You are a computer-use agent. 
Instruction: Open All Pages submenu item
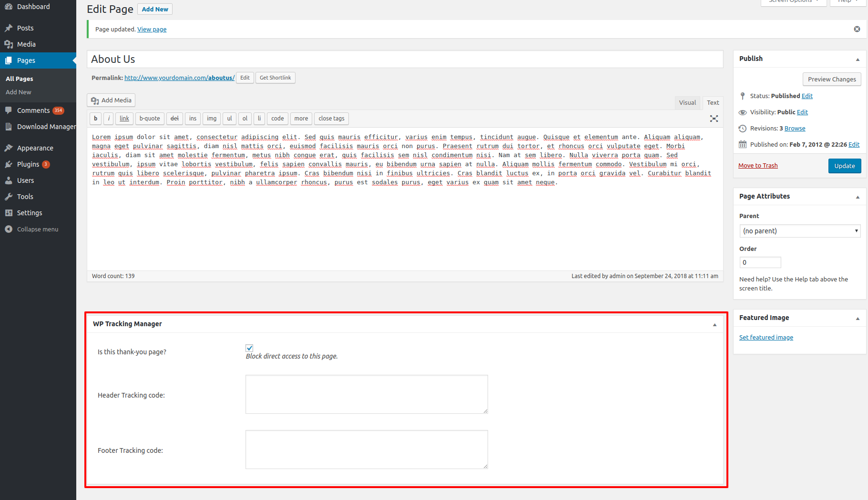(x=20, y=79)
